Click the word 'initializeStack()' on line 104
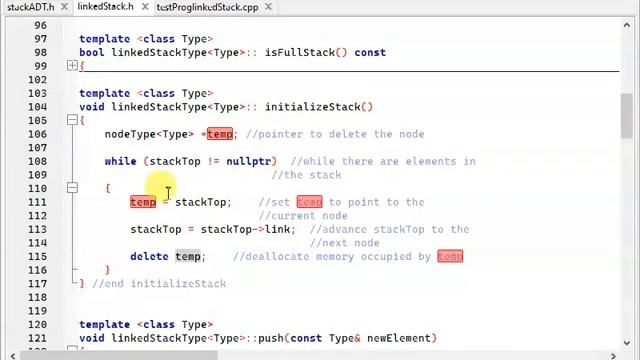The image size is (640, 360). (319, 107)
